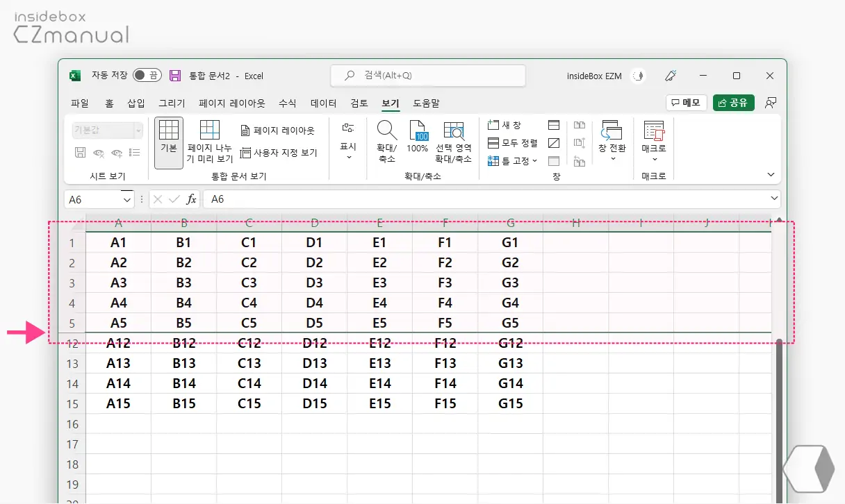This screenshot has width=845, height=504.
Task: Click the unhide window icon
Action: (x=554, y=161)
